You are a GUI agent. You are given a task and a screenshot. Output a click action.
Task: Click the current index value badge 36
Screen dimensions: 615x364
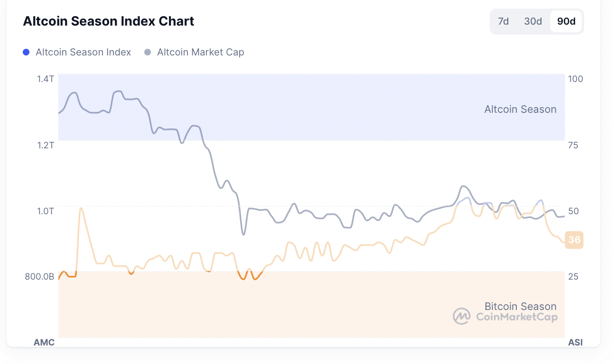tap(574, 240)
